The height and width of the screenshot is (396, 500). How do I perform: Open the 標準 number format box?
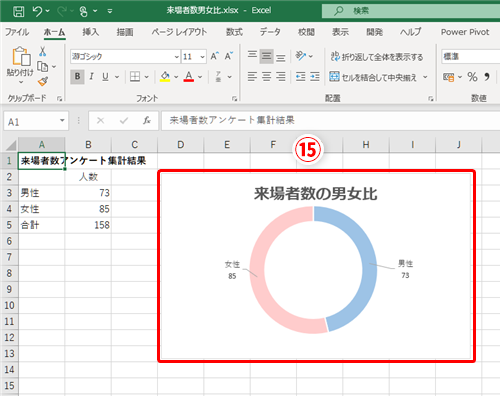point(471,57)
